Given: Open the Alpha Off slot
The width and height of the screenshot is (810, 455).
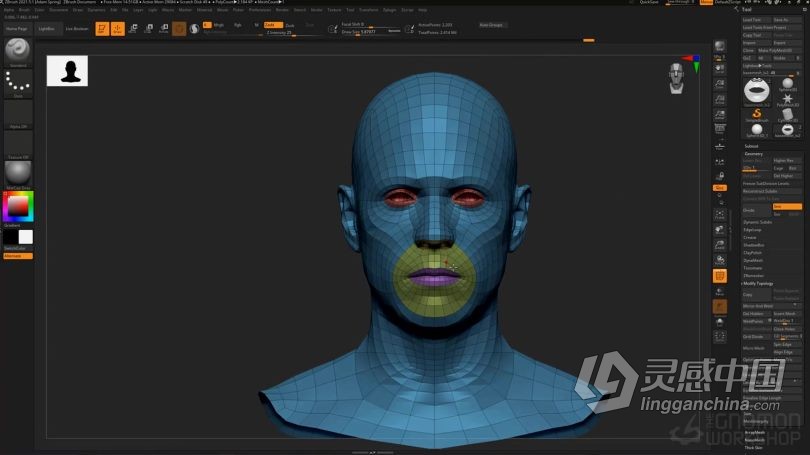Looking at the screenshot, I should pos(18,114).
